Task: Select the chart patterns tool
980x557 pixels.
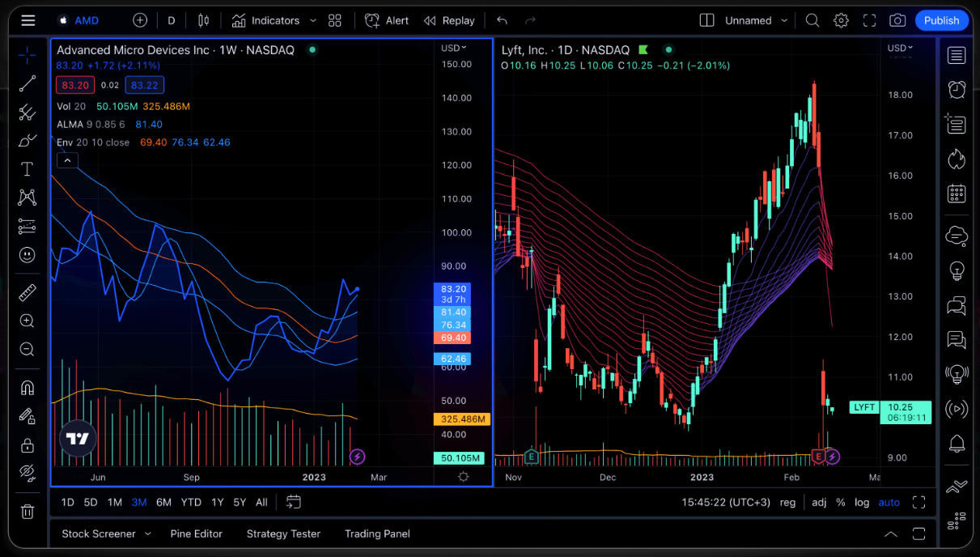Action: pos(27,197)
